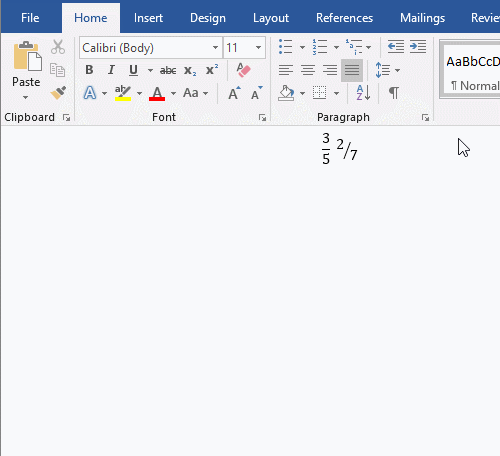Apply yellow text highlight color

click(123, 93)
